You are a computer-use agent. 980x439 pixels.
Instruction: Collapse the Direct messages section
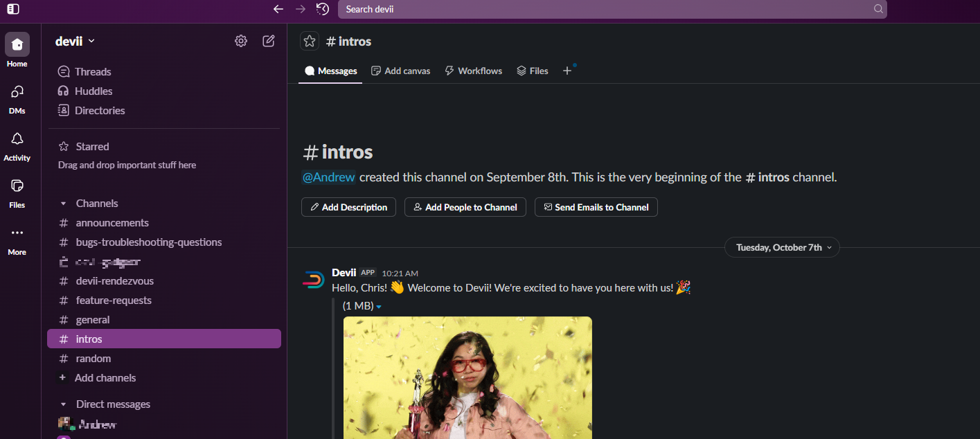coord(64,404)
